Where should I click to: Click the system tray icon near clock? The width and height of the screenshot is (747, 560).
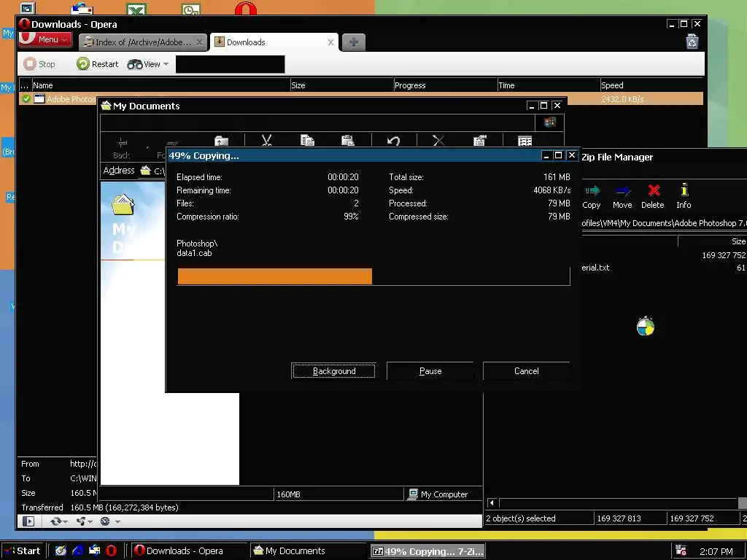(681, 551)
